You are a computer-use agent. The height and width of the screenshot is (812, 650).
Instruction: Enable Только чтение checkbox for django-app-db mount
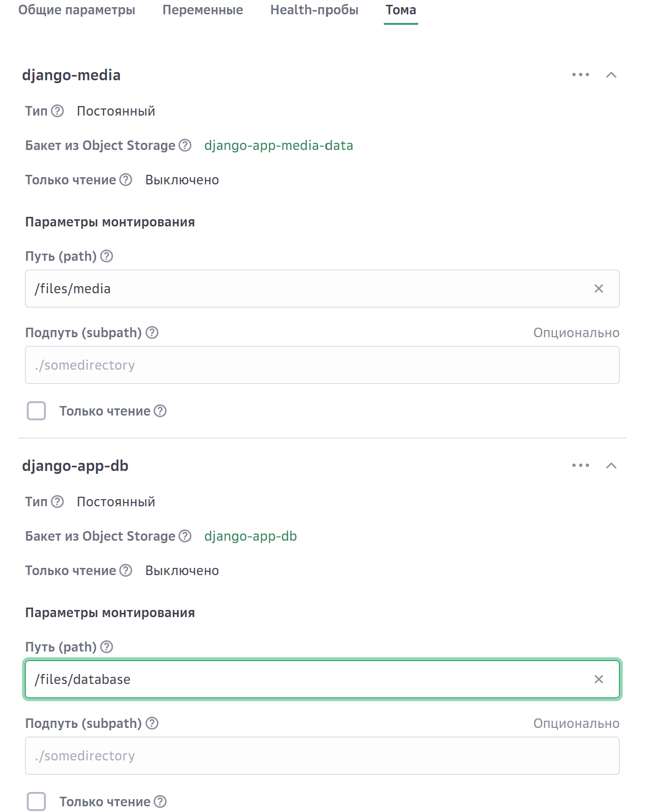[x=36, y=801]
